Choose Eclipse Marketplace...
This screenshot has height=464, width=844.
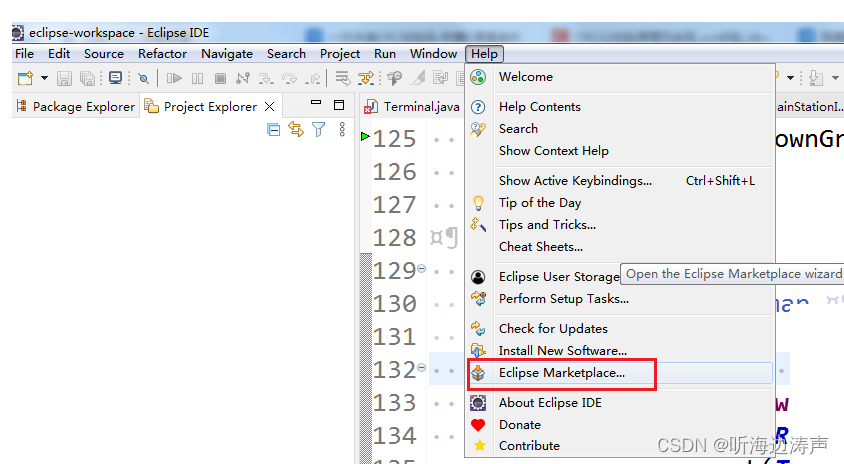[x=620, y=373]
